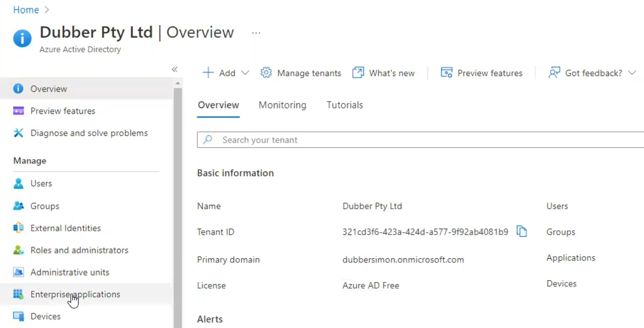This screenshot has height=328, width=644.
Task: Go to the Home breadcrumb link
Action: (26, 10)
